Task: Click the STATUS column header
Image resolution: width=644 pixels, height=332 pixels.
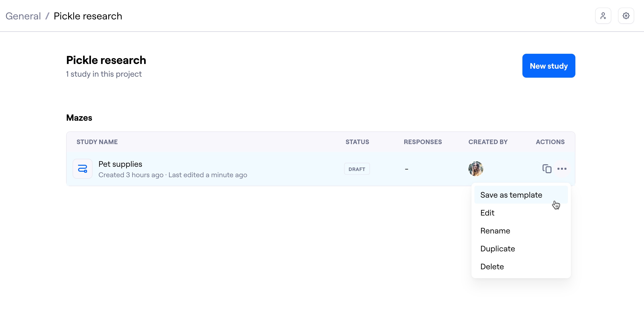Action: click(357, 142)
